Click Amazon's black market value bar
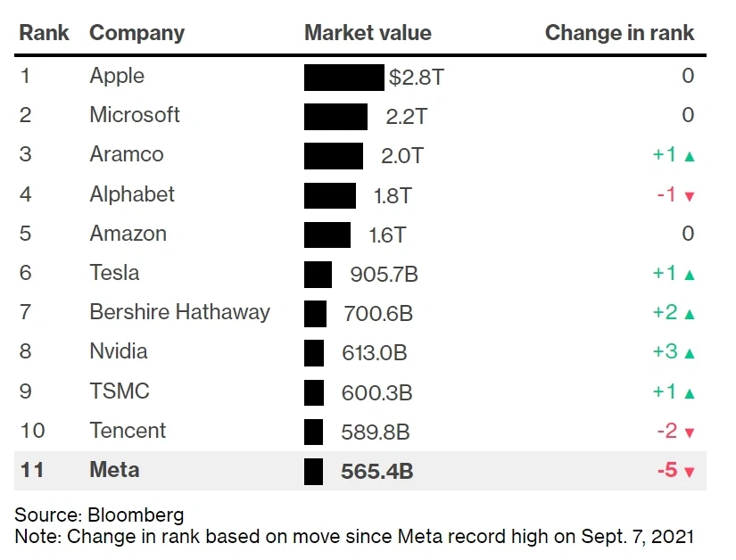This screenshot has height=560, width=736. (327, 235)
